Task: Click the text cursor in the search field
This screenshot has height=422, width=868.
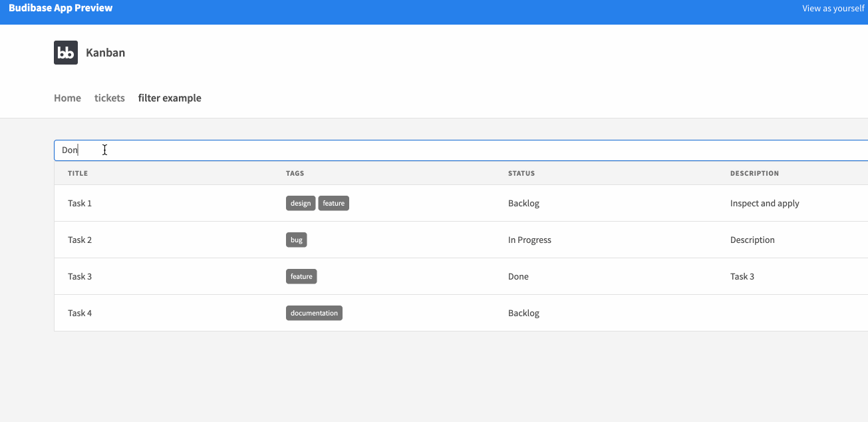Action: tap(104, 150)
